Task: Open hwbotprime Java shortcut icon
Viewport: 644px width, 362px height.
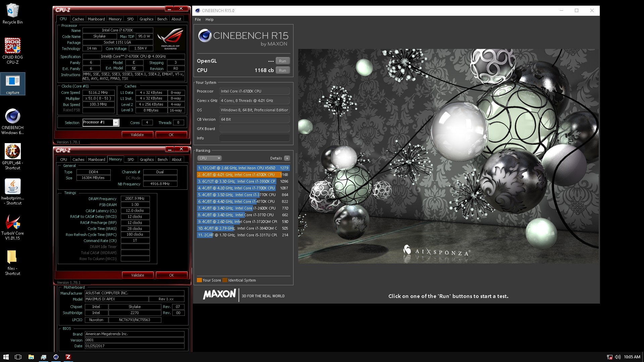Action: point(12,192)
